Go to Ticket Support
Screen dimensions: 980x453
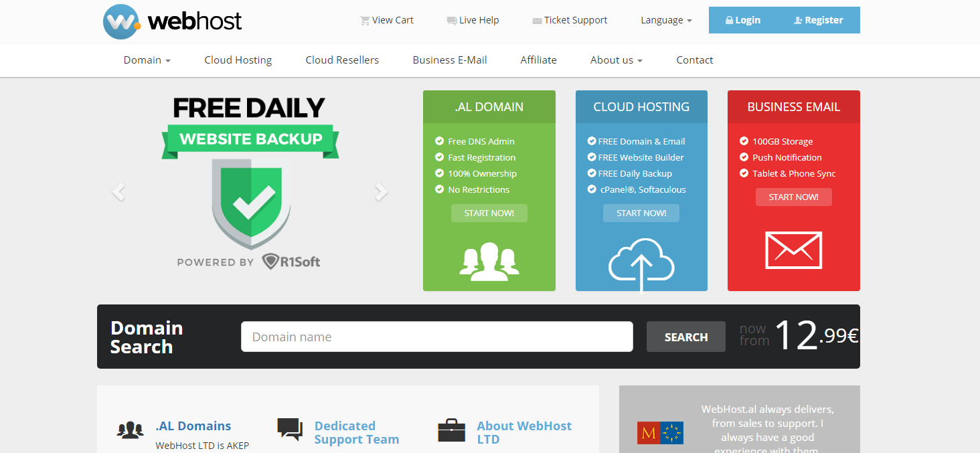[570, 20]
